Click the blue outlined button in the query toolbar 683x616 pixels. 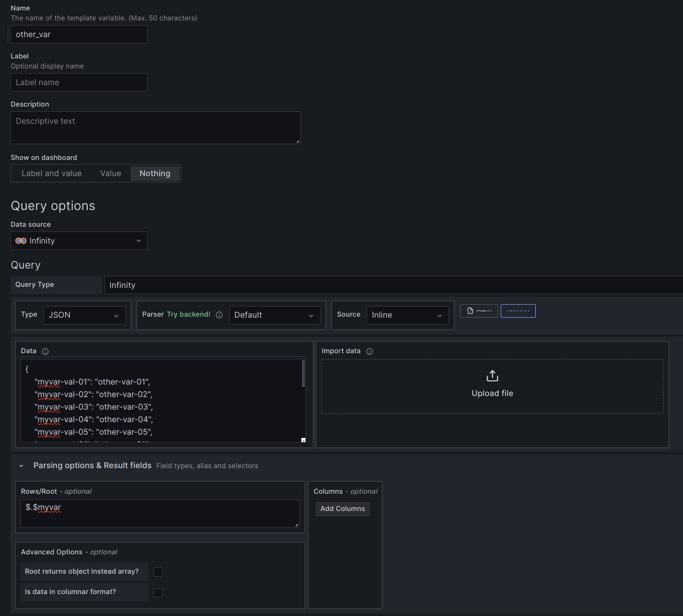[x=518, y=310]
